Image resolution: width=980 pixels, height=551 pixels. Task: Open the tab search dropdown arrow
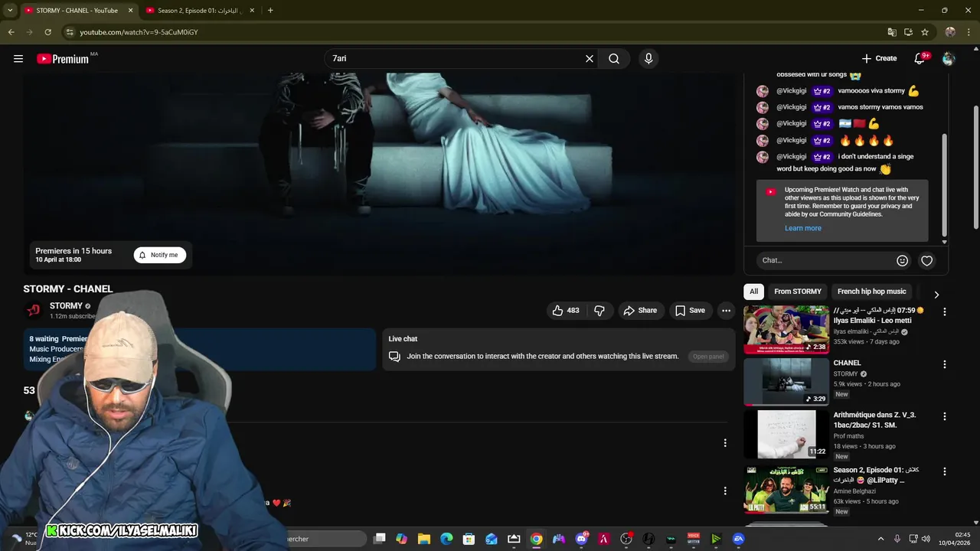tap(10, 11)
